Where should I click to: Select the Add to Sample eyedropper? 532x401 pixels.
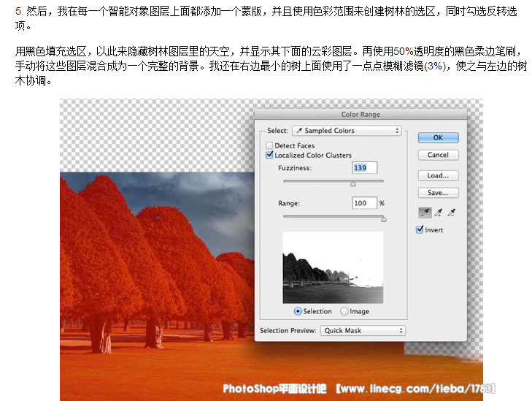438,213
